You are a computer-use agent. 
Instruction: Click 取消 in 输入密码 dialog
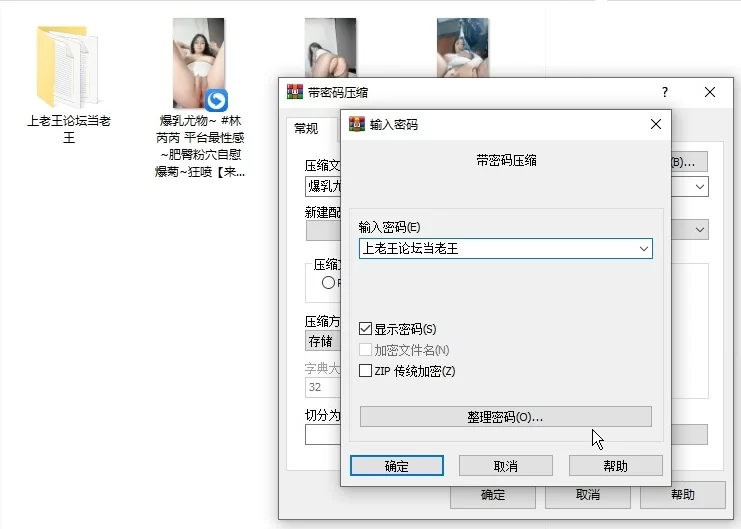click(506, 466)
